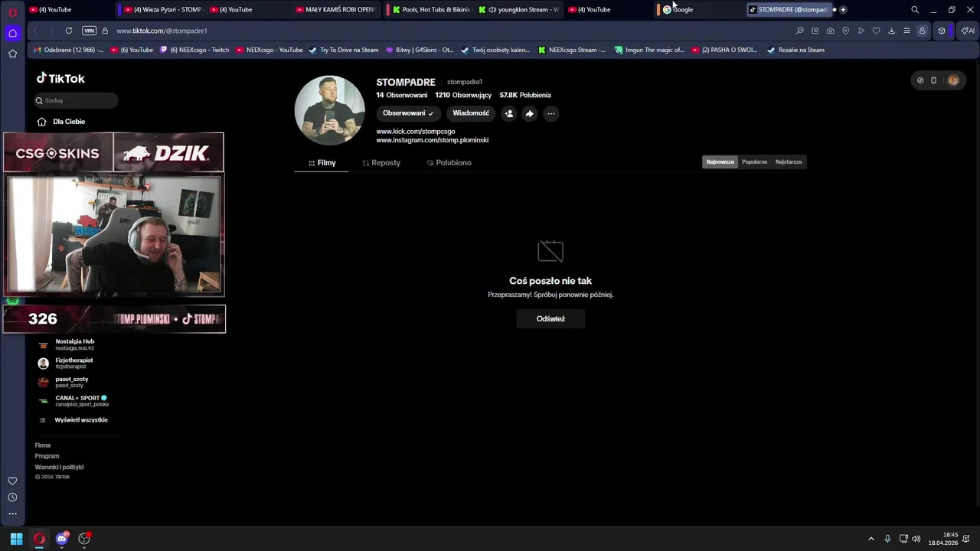This screenshot has width=980, height=551.
Task: Expand system tray hidden icons chevron
Action: tap(871, 539)
